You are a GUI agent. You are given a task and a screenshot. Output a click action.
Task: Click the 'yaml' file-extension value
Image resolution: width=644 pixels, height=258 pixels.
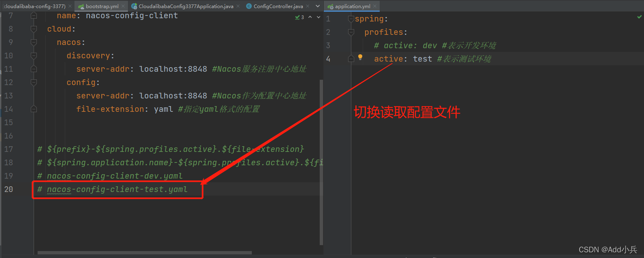pyautogui.click(x=164, y=109)
